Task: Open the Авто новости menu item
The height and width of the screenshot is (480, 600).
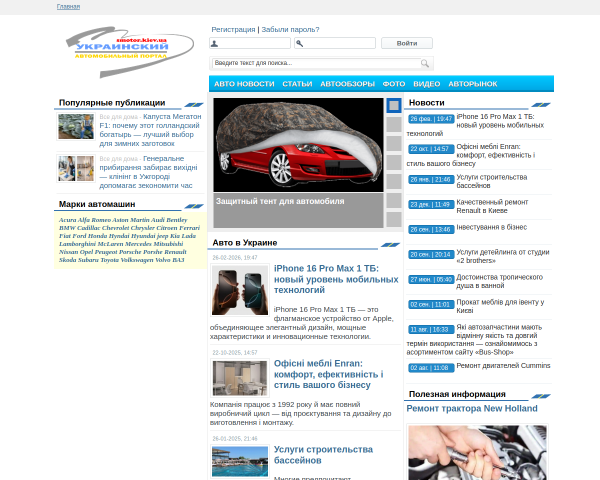Action: [x=244, y=84]
